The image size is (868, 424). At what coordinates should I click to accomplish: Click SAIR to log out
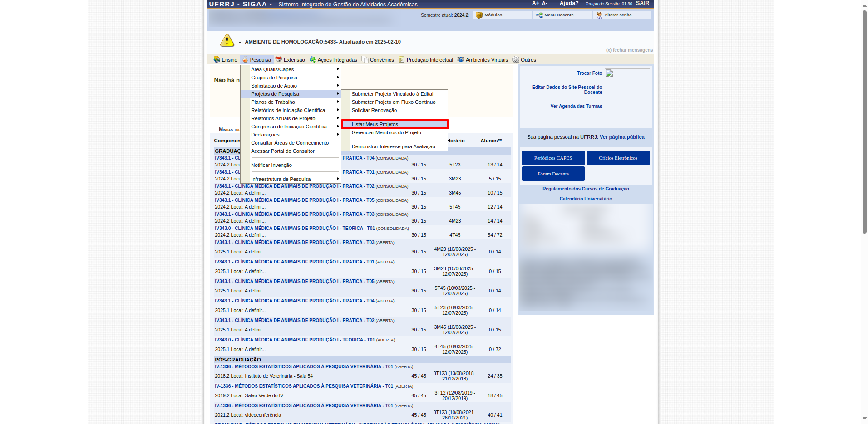click(642, 3)
